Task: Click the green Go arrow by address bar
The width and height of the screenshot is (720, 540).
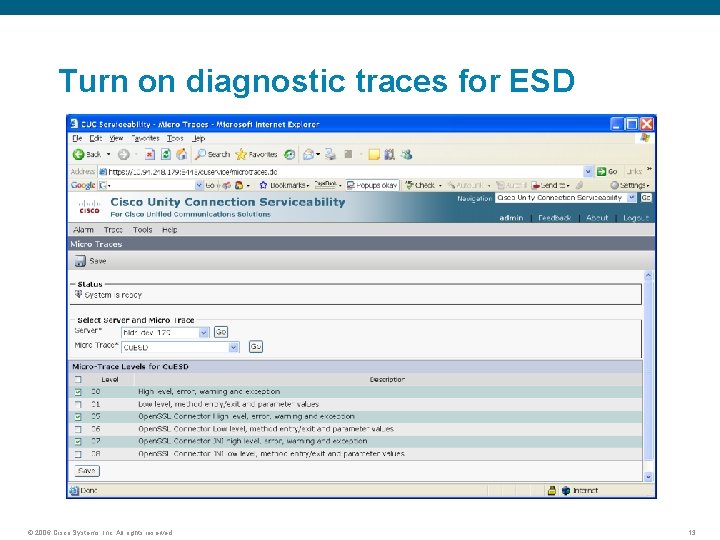Action: [x=602, y=172]
